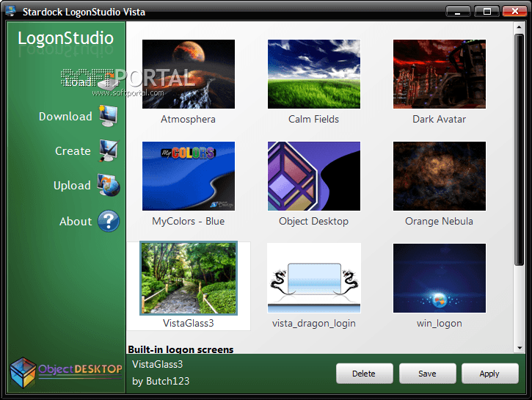This screenshot has width=532, height=400.
Task: Maximize the LogonStudio window
Action: [487, 12]
